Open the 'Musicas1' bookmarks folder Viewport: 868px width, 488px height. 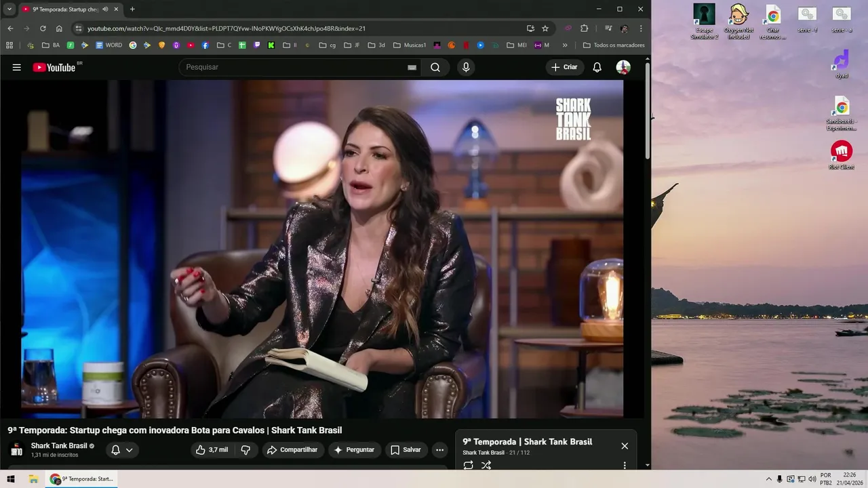[410, 45]
